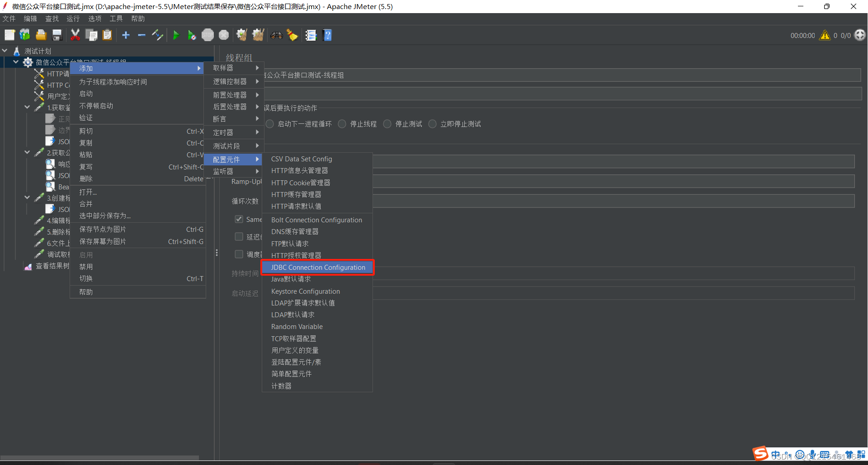Click the Toggle enable/disable icon
868x465 pixels.
[x=157, y=35]
